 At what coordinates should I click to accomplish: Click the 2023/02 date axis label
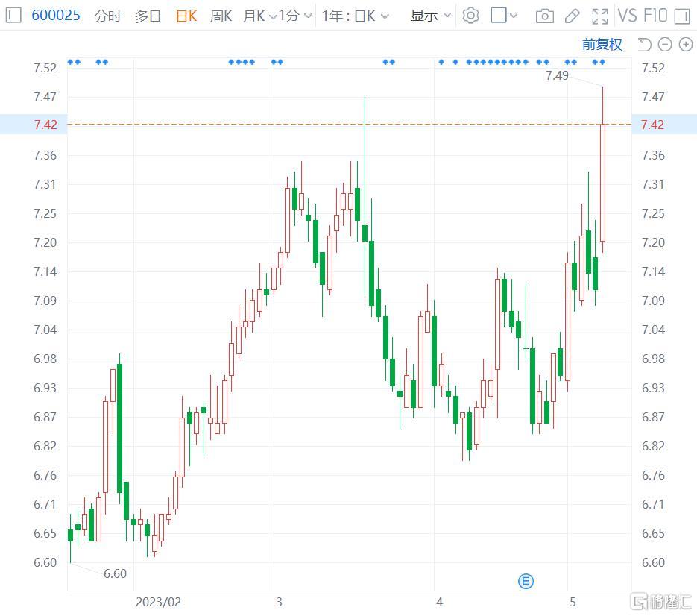158,603
